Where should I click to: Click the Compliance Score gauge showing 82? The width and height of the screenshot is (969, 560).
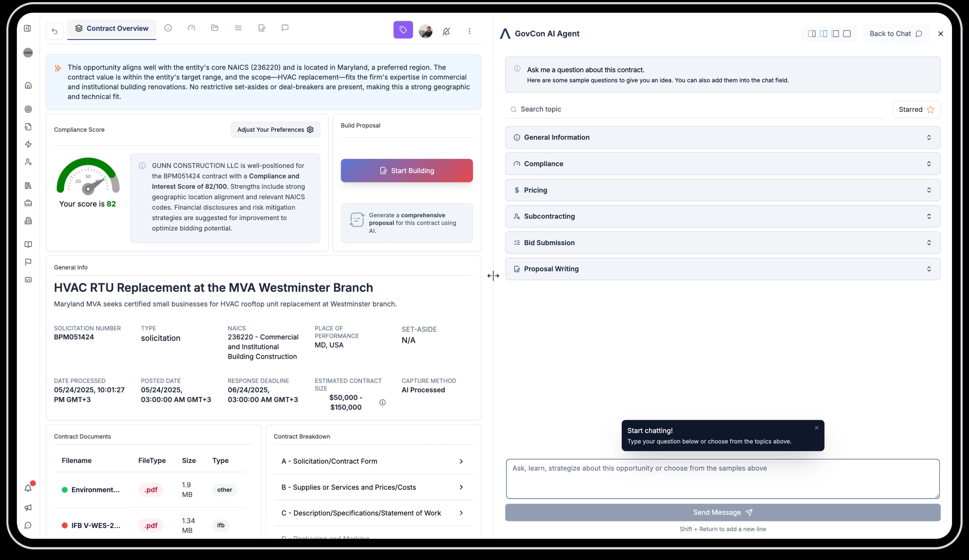(x=88, y=181)
